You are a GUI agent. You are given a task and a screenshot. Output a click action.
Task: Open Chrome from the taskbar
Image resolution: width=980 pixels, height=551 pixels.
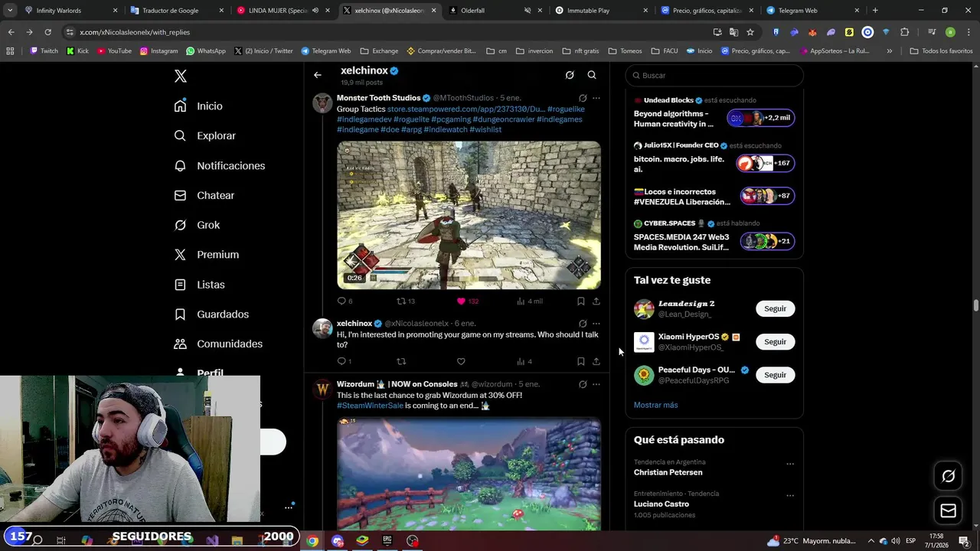[x=312, y=541]
